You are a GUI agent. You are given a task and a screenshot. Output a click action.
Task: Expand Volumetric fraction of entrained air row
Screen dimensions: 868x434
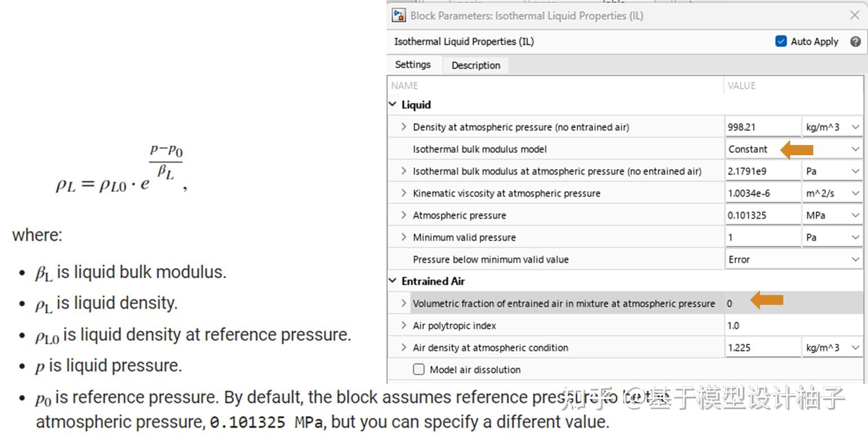(404, 304)
